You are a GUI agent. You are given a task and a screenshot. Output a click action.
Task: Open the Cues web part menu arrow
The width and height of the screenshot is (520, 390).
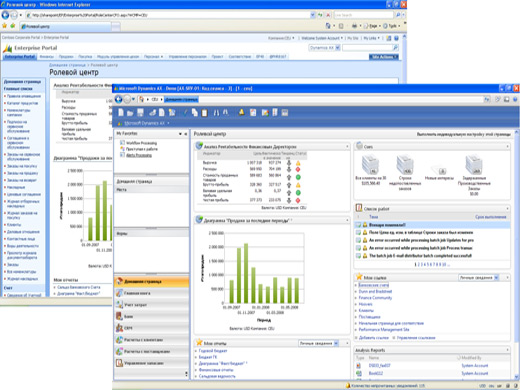(507, 146)
